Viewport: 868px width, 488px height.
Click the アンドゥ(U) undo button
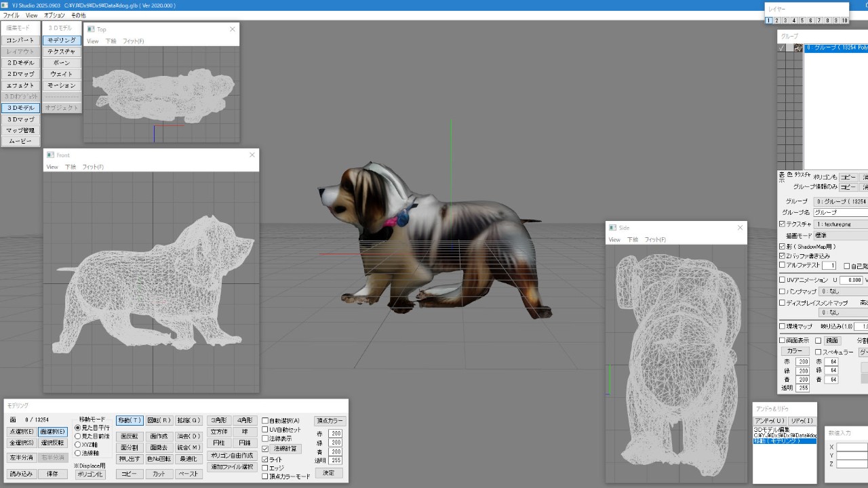(769, 421)
